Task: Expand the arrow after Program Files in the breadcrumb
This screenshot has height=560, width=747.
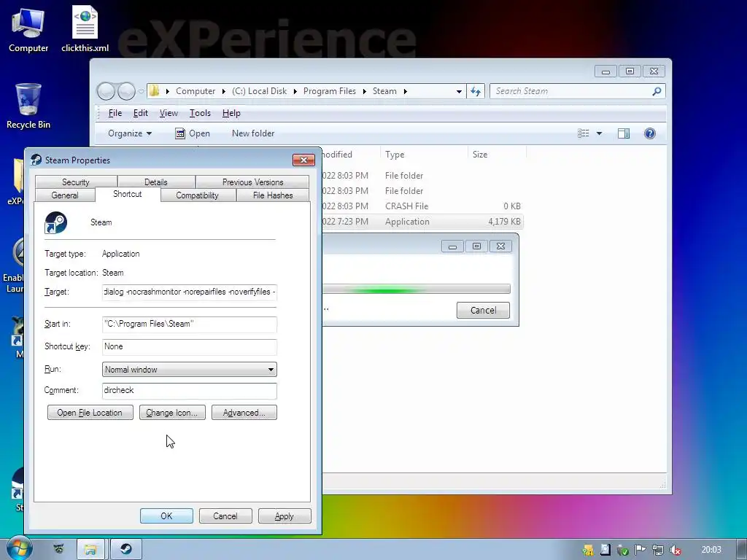Action: click(x=364, y=91)
